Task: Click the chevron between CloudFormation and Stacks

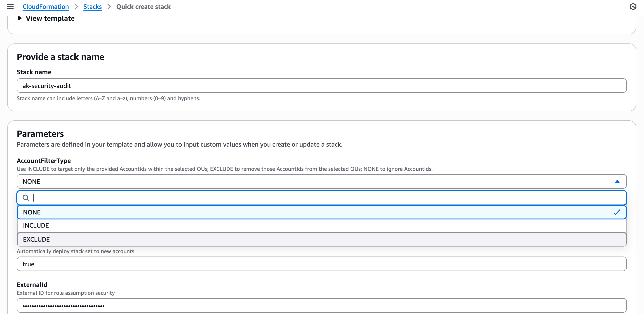Action: click(x=76, y=7)
